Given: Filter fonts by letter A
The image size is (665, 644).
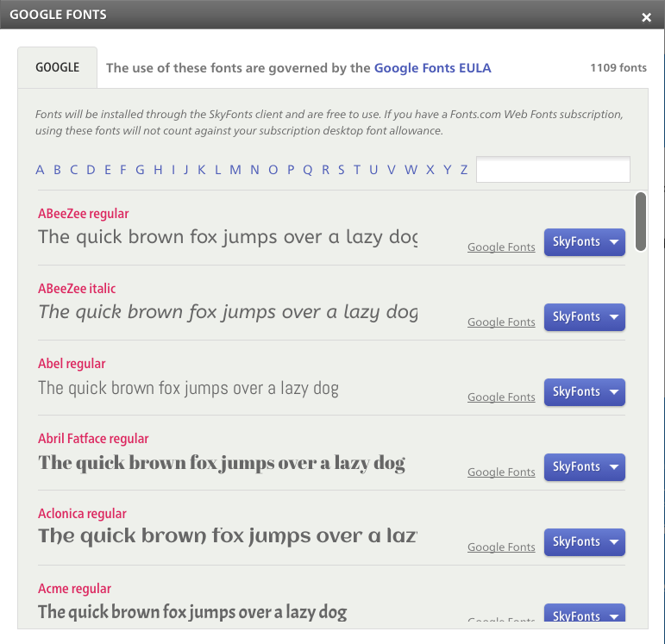Looking at the screenshot, I should [40, 170].
